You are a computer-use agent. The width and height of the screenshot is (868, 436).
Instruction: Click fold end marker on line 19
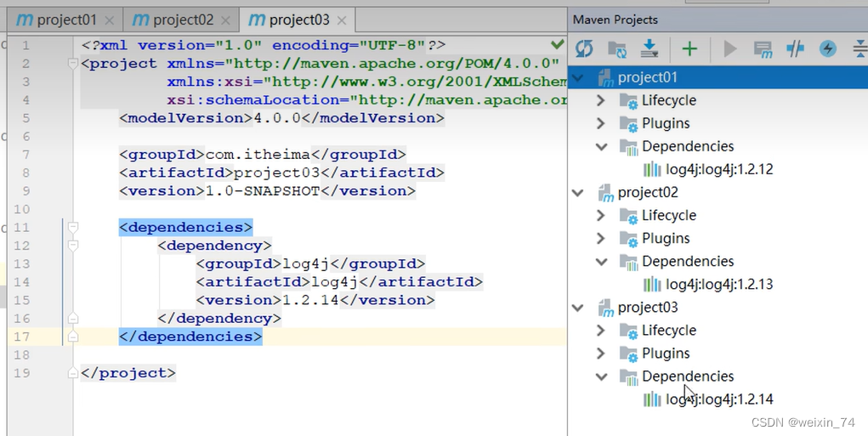coord(72,373)
